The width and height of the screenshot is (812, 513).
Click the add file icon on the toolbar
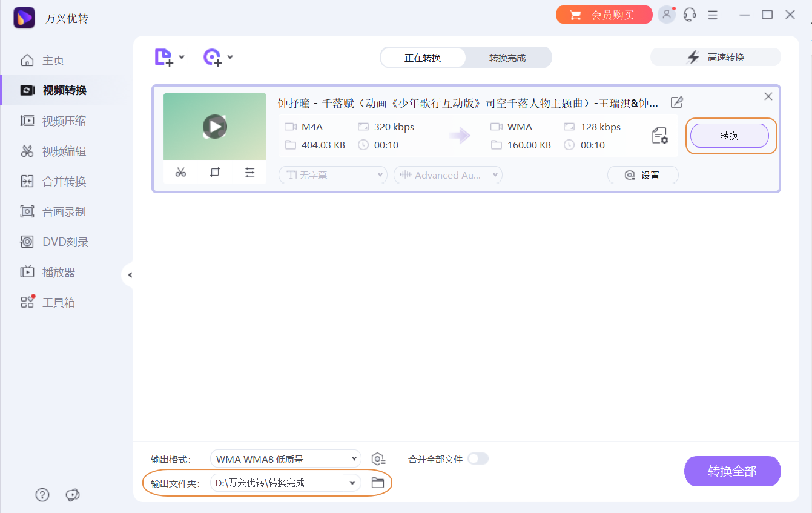(x=165, y=56)
